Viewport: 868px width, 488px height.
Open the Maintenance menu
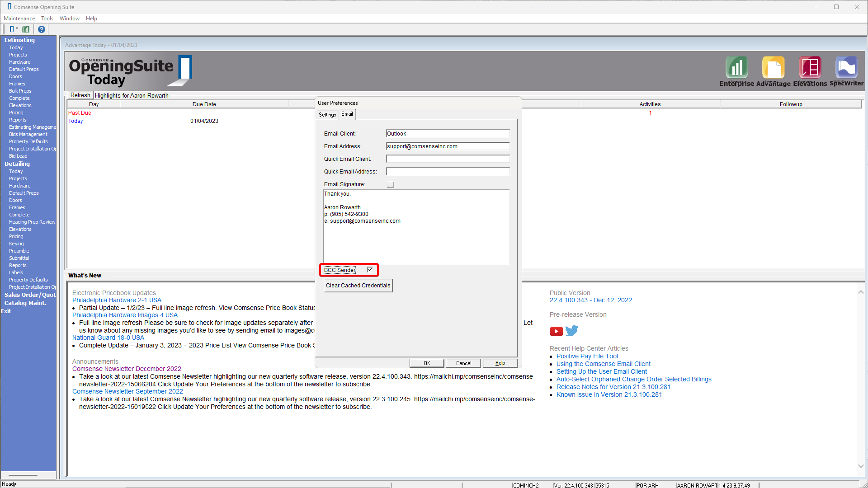point(19,19)
